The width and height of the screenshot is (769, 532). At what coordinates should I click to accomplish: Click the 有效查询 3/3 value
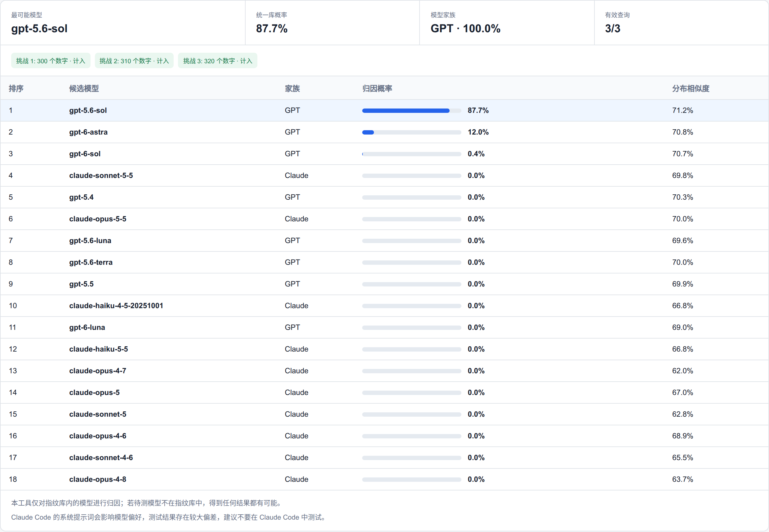[x=613, y=28]
